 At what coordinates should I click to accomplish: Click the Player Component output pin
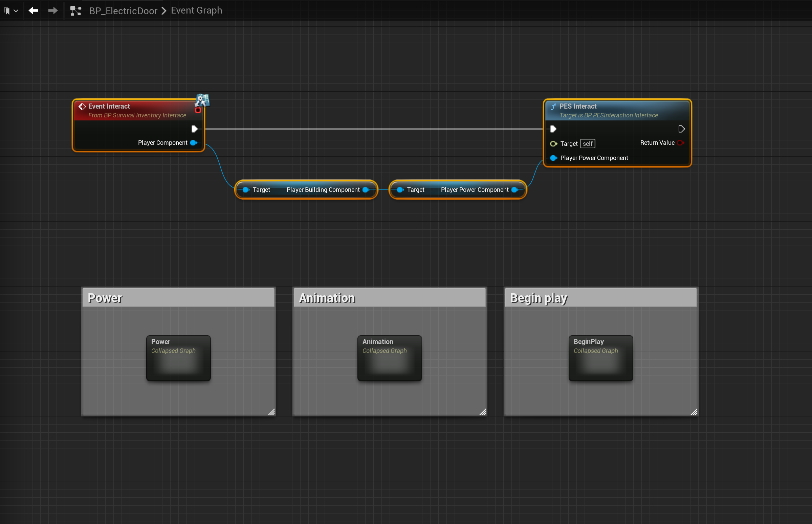pyautogui.click(x=193, y=142)
